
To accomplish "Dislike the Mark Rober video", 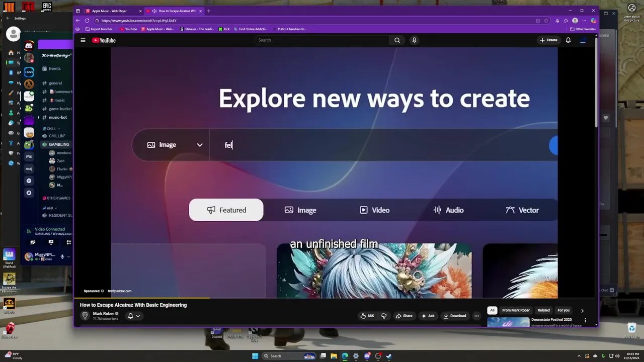I will (x=384, y=316).
